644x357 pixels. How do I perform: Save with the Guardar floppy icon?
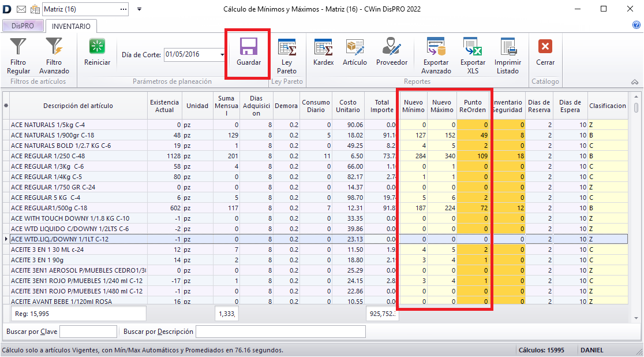pyautogui.click(x=249, y=53)
